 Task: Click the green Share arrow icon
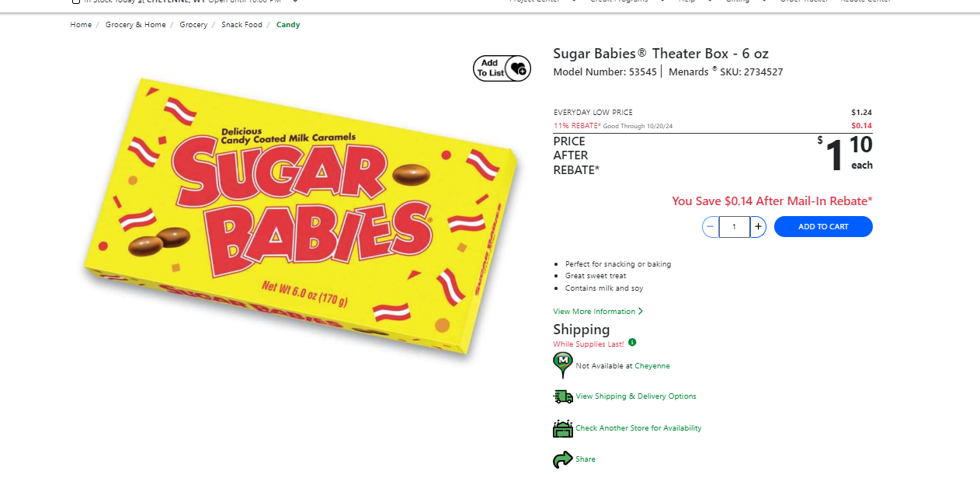click(x=563, y=459)
